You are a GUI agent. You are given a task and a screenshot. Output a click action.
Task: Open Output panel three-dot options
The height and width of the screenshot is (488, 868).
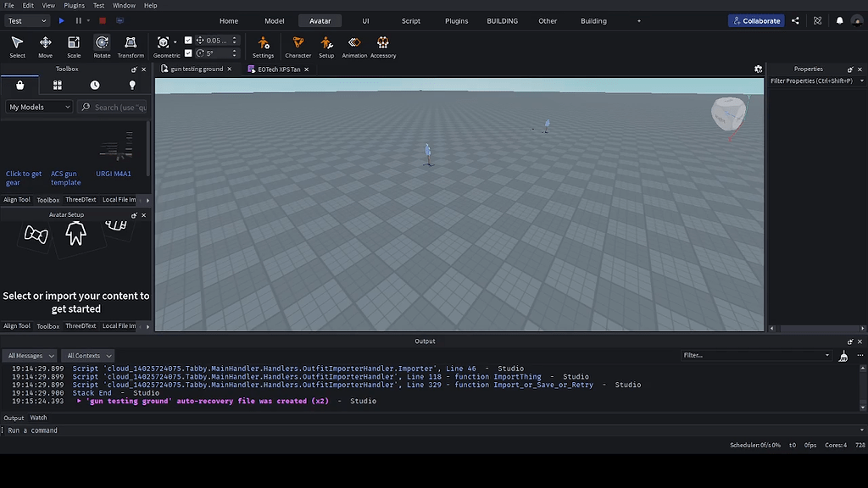(x=860, y=356)
